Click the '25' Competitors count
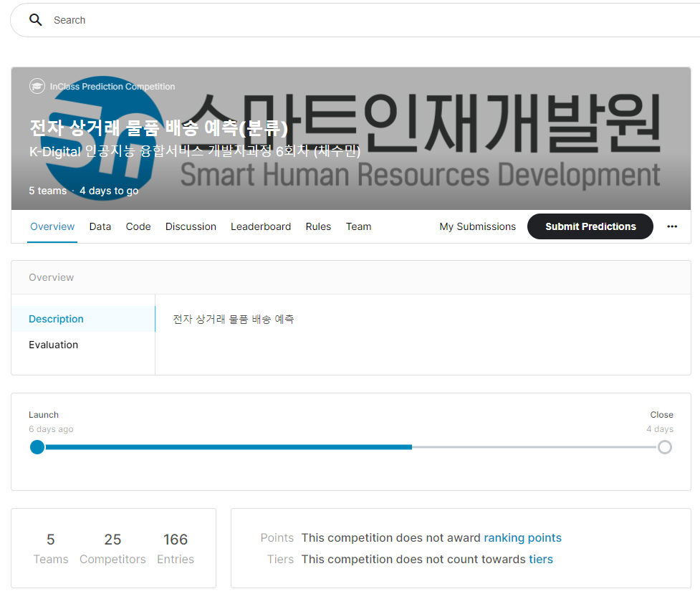The height and width of the screenshot is (594, 700). click(x=112, y=540)
